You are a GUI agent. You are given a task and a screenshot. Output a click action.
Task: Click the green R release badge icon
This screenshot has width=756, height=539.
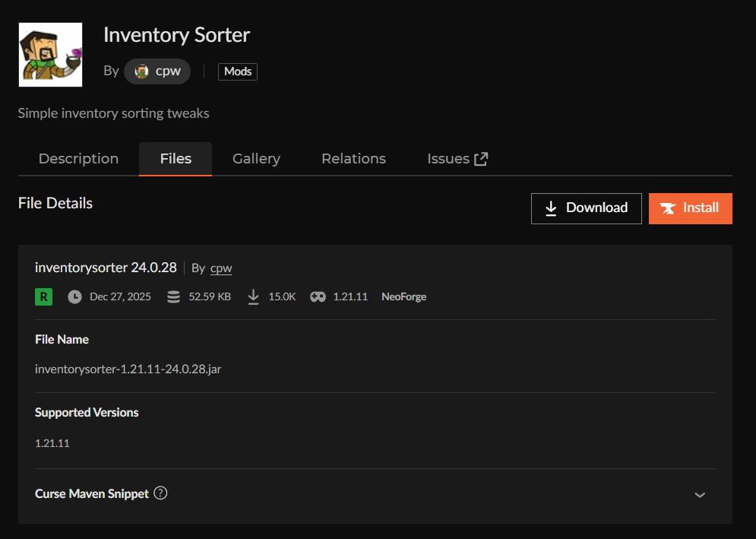[x=43, y=296]
